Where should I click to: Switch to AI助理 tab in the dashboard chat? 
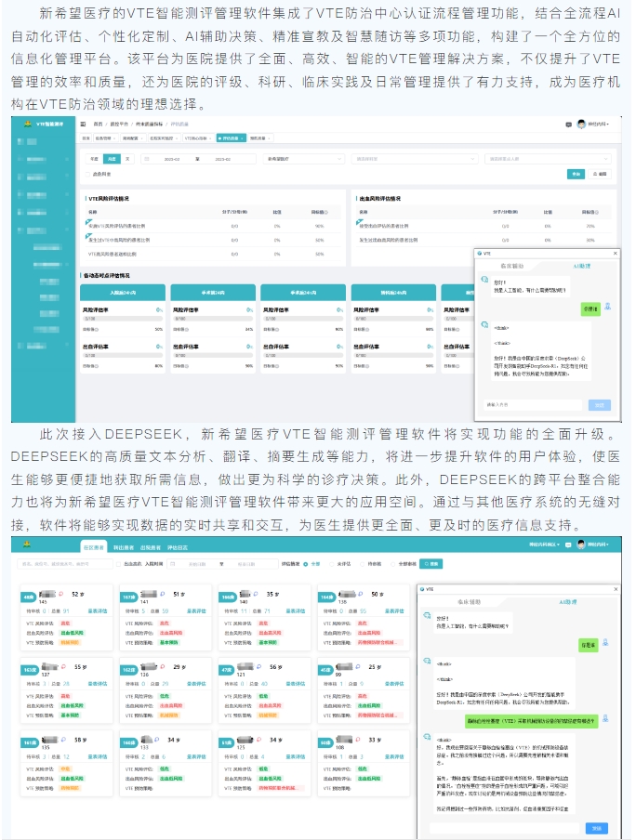click(582, 265)
